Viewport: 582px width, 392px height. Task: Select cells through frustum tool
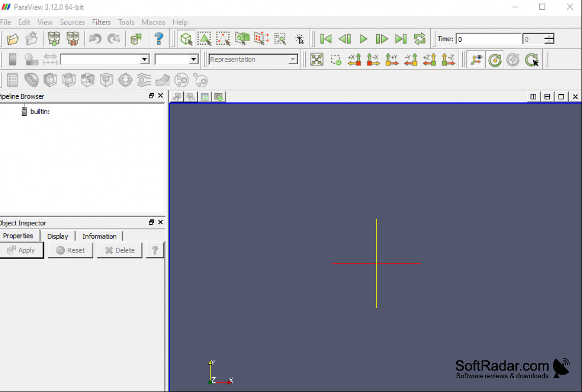pyautogui.click(x=242, y=39)
